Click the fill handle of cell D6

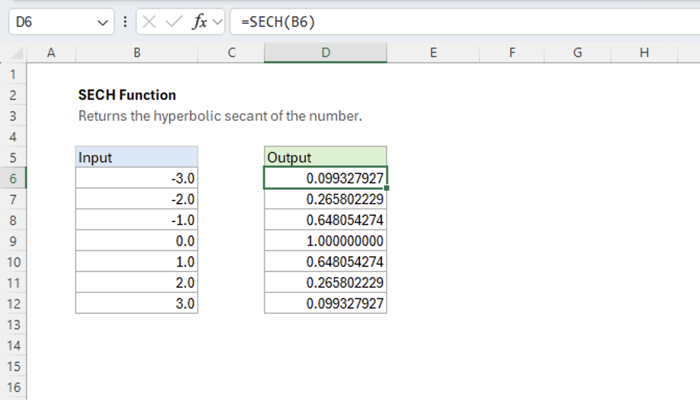click(x=387, y=188)
